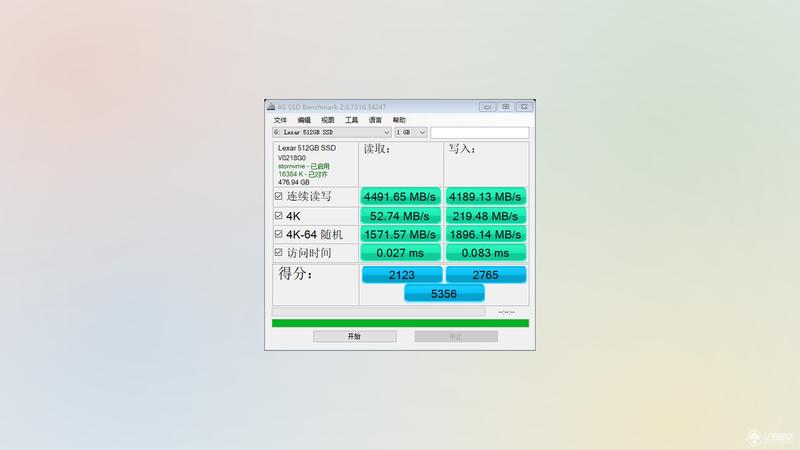Click the sequential read result 4491.65 MB/s
This screenshot has width=800, height=450.
tap(401, 196)
